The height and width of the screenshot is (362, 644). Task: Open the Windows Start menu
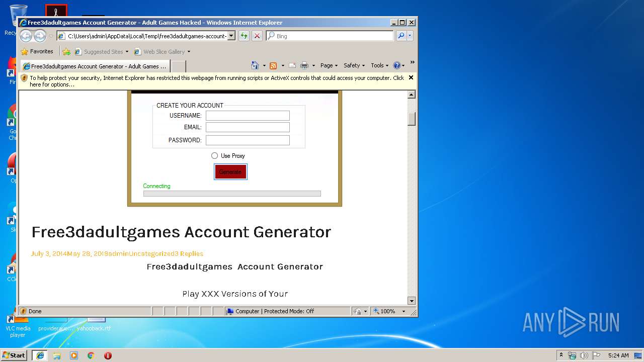[14, 355]
